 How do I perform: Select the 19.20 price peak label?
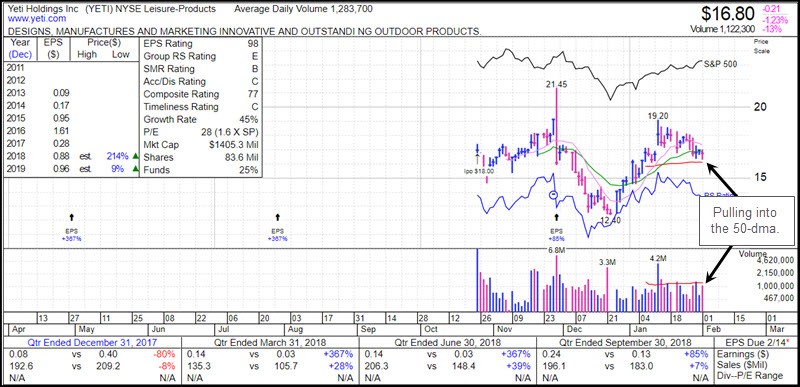click(658, 115)
